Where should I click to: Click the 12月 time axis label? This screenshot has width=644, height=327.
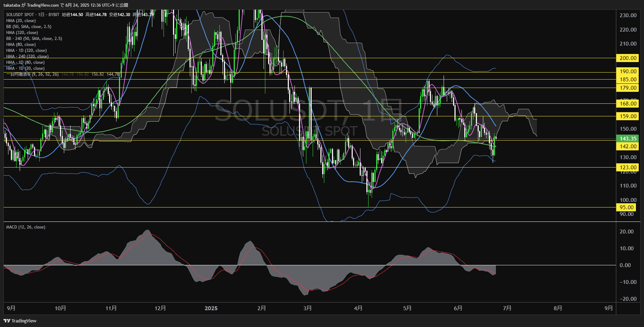click(160, 308)
